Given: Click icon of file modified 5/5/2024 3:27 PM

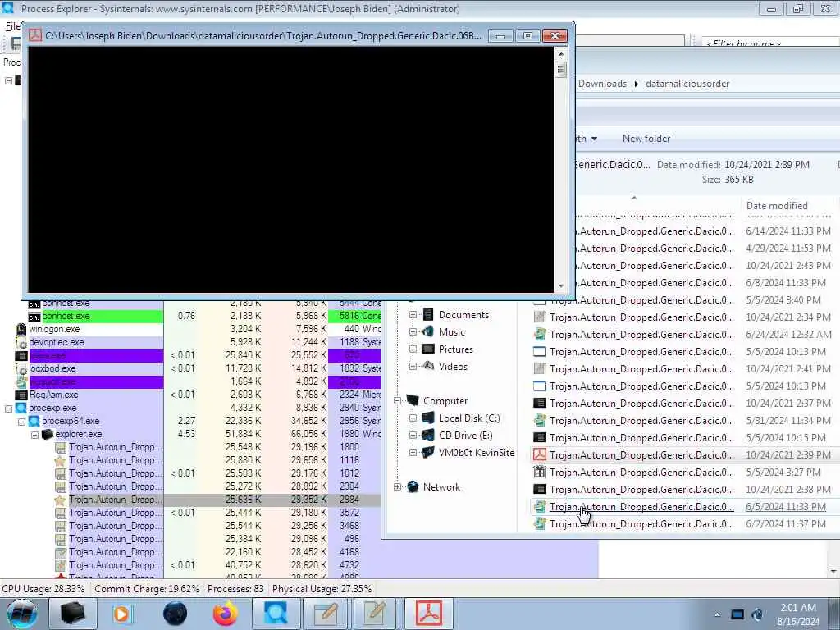Looking at the screenshot, I should coord(540,472).
